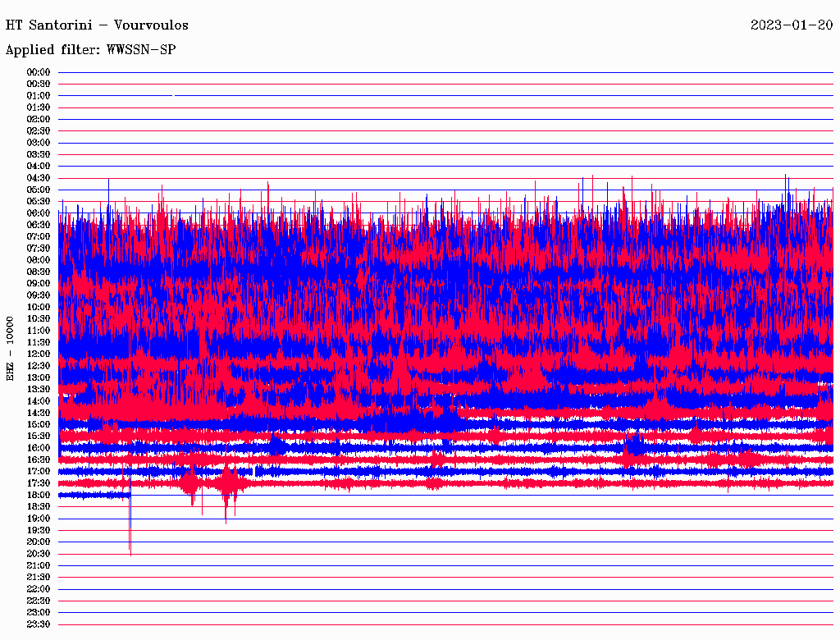Select the 17:30 time label
This screenshot has height=640, width=840.
tap(39, 483)
